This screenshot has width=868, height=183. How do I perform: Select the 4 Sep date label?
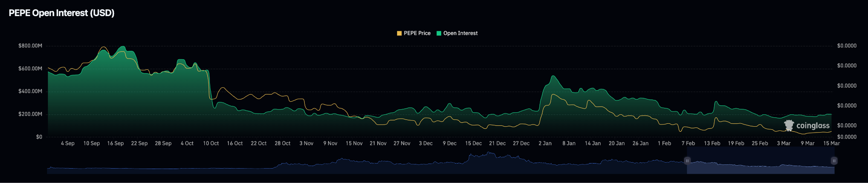(67, 143)
